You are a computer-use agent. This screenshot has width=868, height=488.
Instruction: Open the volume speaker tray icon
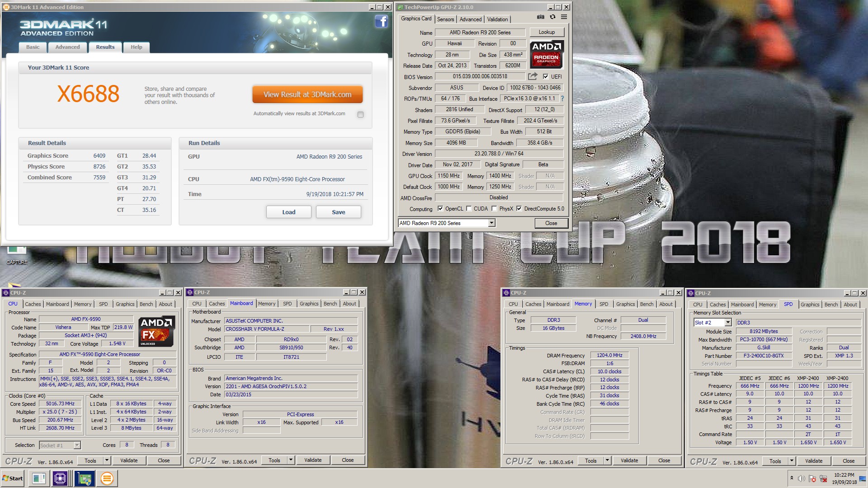[801, 479]
